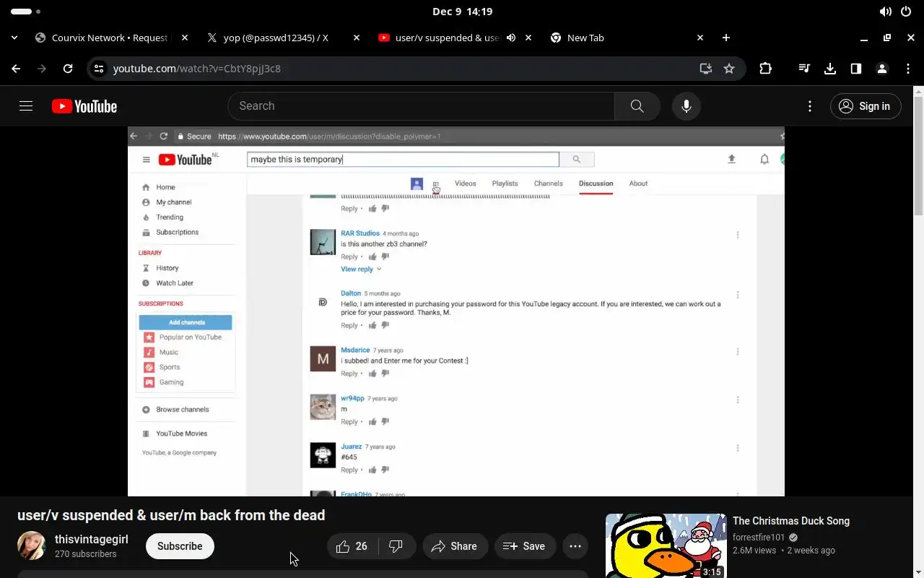Open browser profile icon
Image resolution: width=924 pixels, height=578 pixels.
(882, 69)
